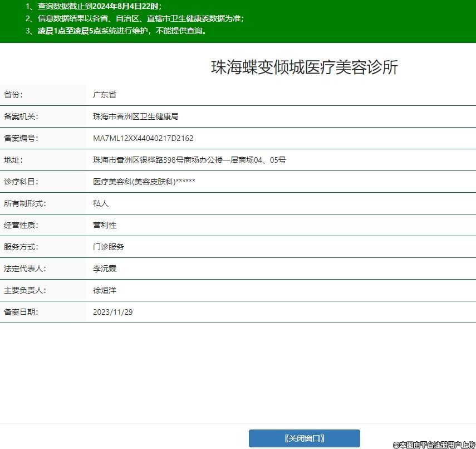This screenshot has height=449, width=476.
Task: Select the filing date 2023/11/29
Action: click(x=112, y=312)
